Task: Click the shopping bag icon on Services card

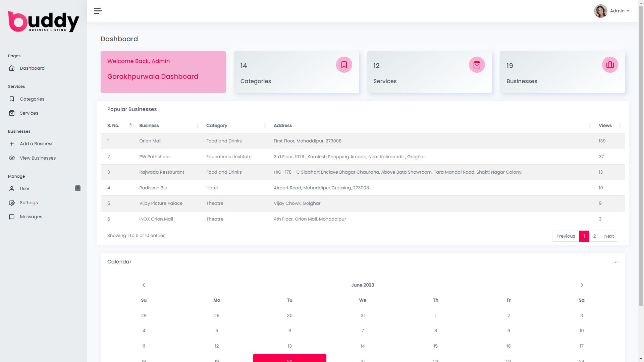Action: 477,65
